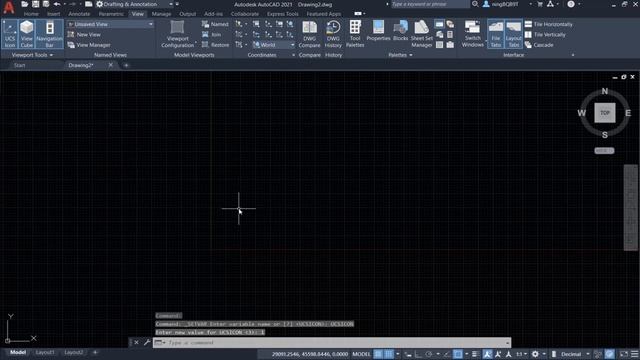The width and height of the screenshot is (640, 360).
Task: Click New View in Named Views
Action: [x=84, y=35]
